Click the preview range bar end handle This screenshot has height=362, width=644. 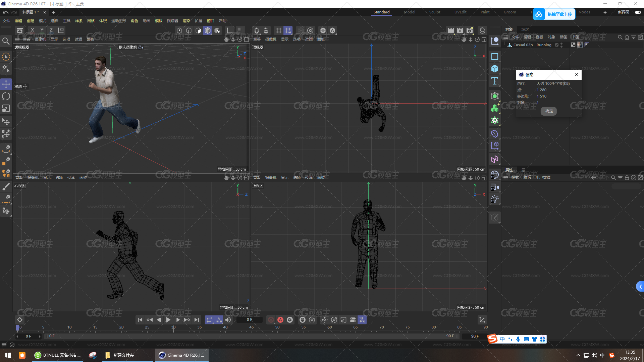(x=457, y=336)
